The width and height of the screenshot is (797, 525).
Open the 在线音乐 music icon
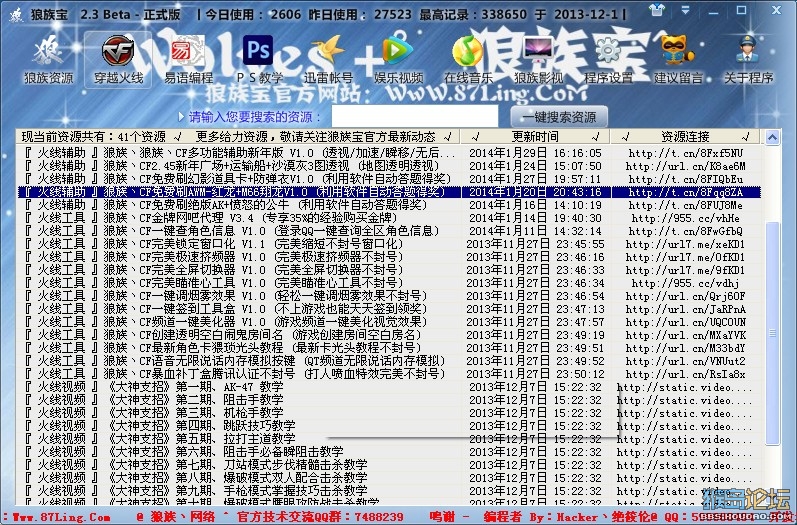(468, 59)
